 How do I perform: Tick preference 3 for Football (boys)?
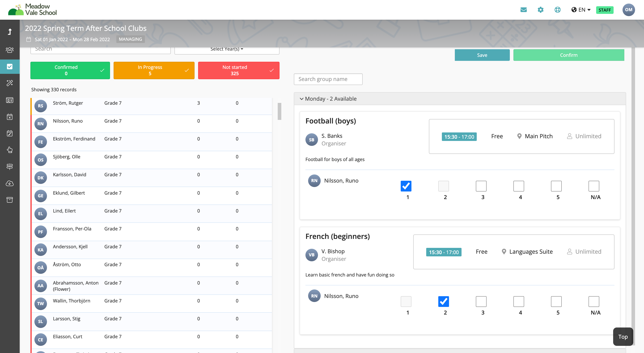pyautogui.click(x=481, y=186)
